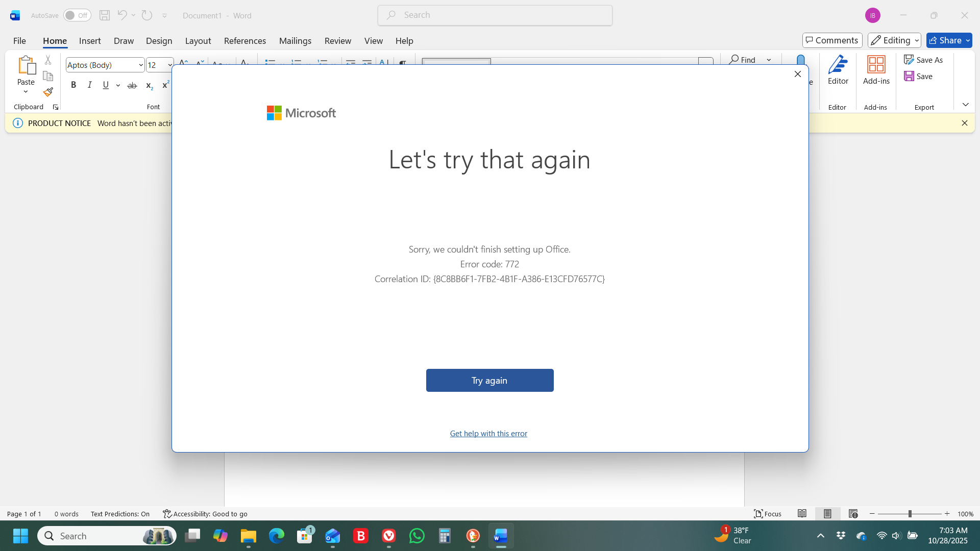
Task: Open the Clipboard dialog launcher
Action: click(56, 107)
